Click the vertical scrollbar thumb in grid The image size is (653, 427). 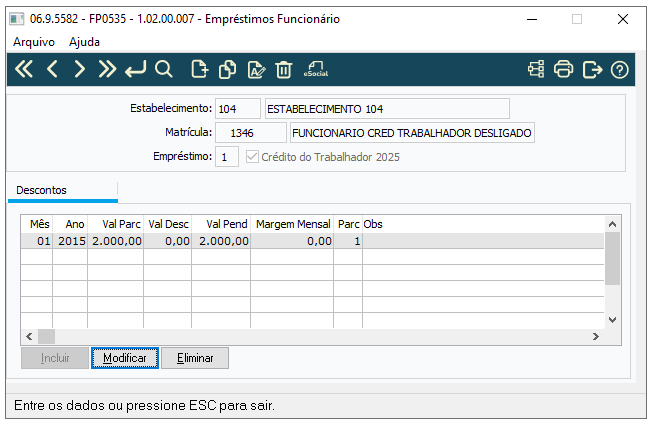(x=612, y=258)
